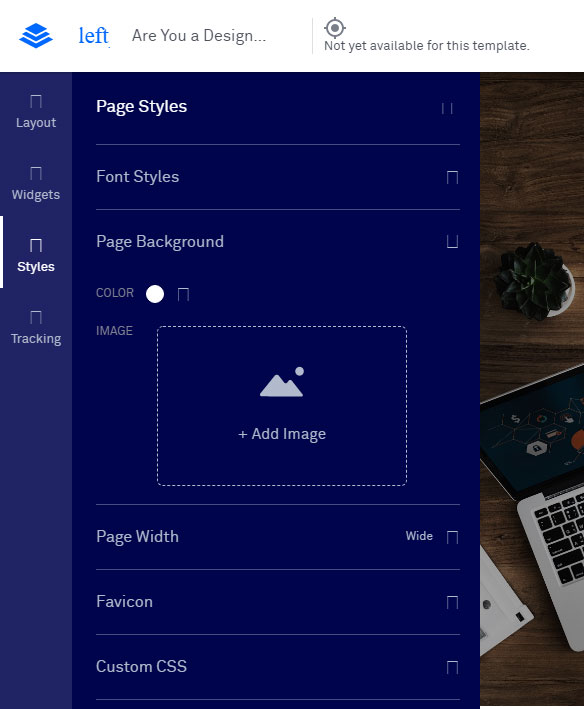Click the target icon above 'Not yet available'

pos(335,28)
